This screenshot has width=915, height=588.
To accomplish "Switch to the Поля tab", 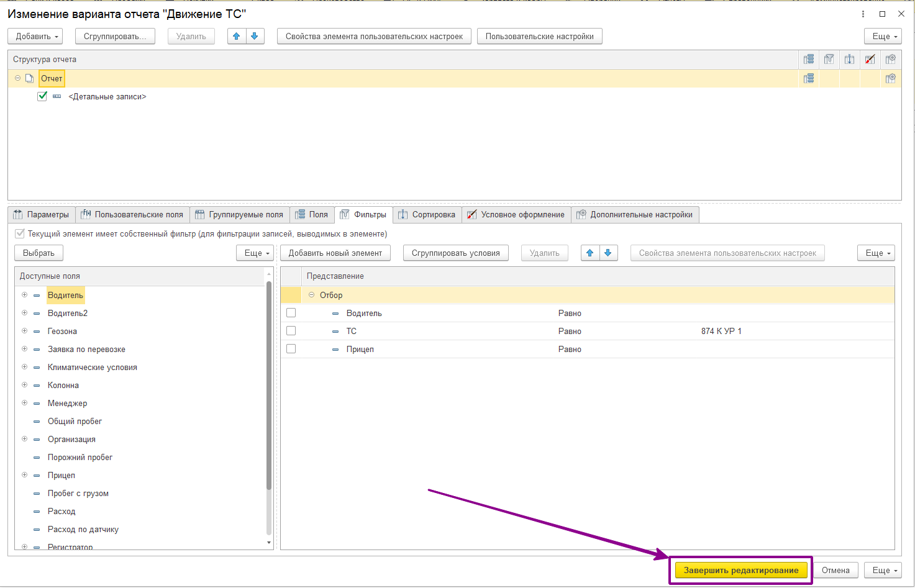I will tap(311, 214).
